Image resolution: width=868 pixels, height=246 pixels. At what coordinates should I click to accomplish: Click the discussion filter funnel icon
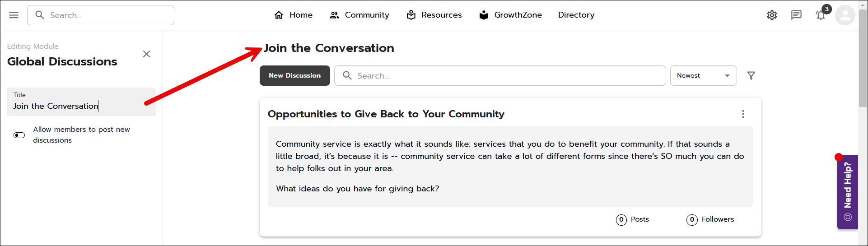(x=751, y=76)
